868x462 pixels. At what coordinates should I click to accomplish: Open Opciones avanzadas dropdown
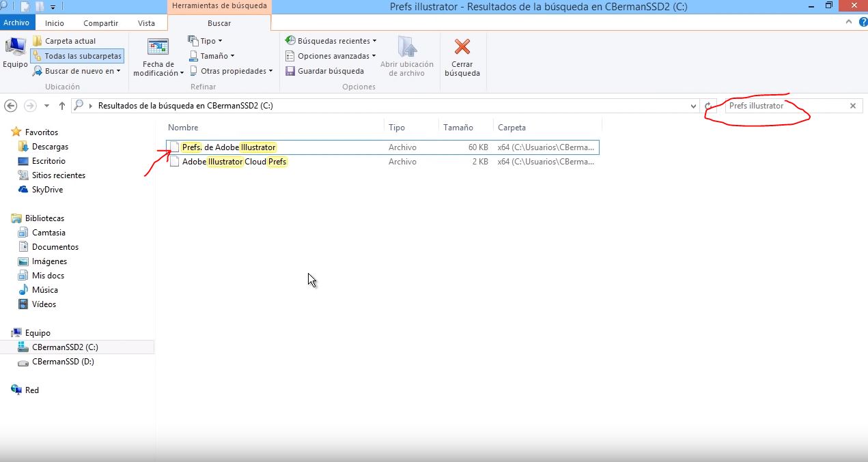click(330, 56)
